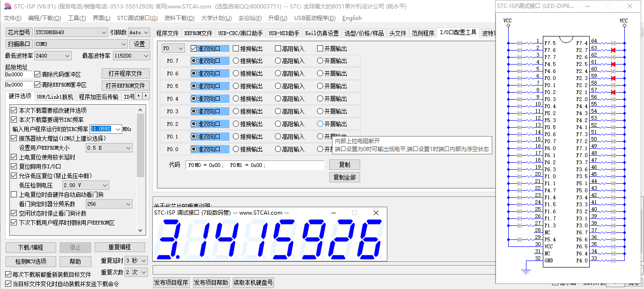Click 读取本机硬盘号 button
Image resolution: width=644 pixels, height=289 pixels.
[x=253, y=282]
